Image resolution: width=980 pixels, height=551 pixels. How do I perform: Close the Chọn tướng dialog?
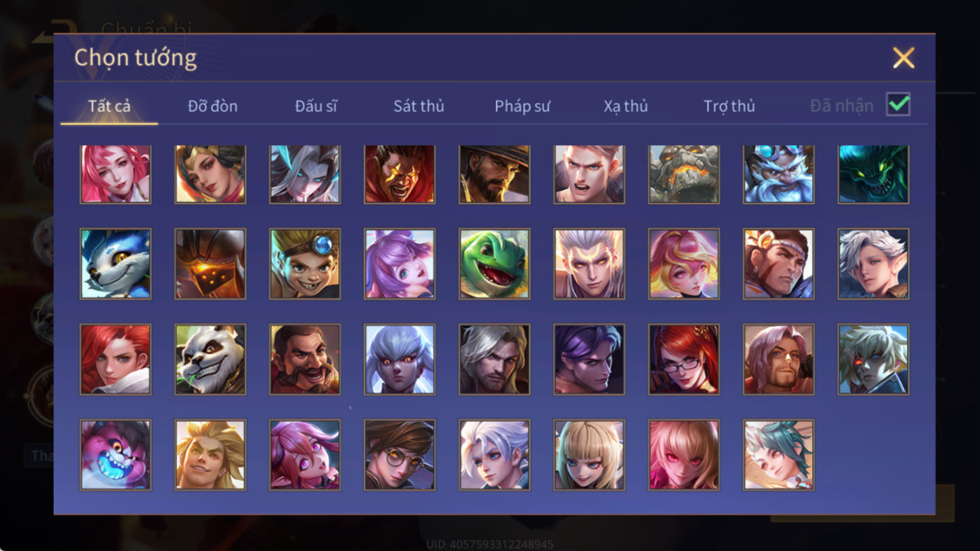903,58
